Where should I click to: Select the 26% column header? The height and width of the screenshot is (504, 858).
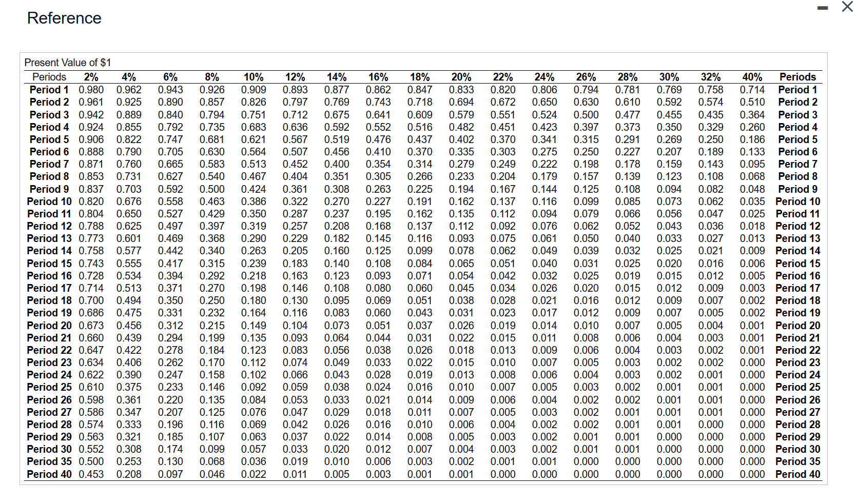[586, 77]
